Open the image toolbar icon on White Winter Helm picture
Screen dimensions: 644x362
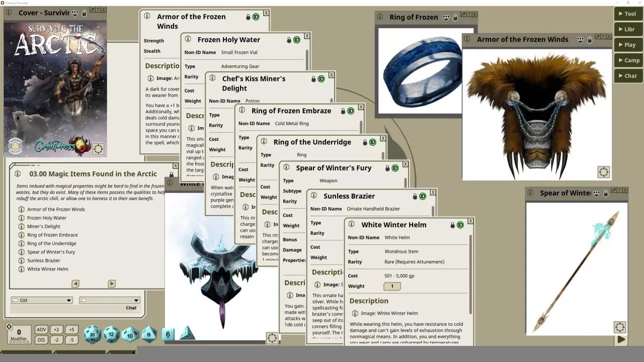[272, 338]
